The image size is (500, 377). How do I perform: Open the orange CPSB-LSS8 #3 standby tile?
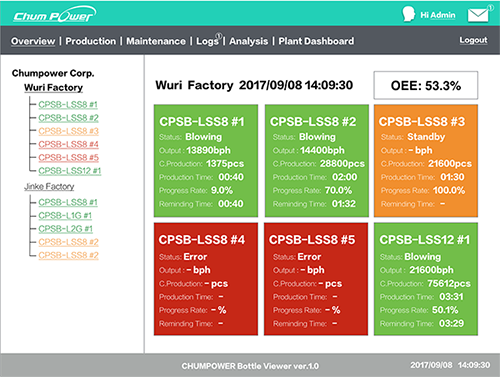coord(426,161)
